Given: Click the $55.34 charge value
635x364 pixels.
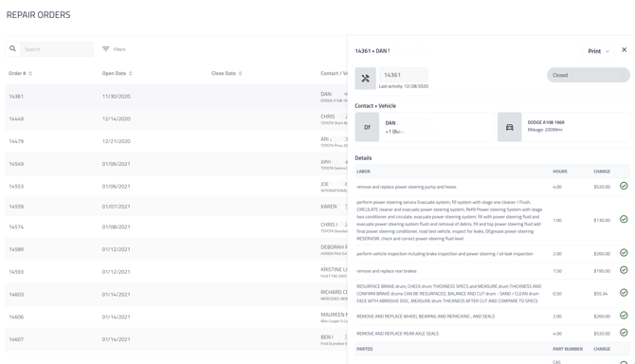Looking at the screenshot, I should click(x=601, y=294).
